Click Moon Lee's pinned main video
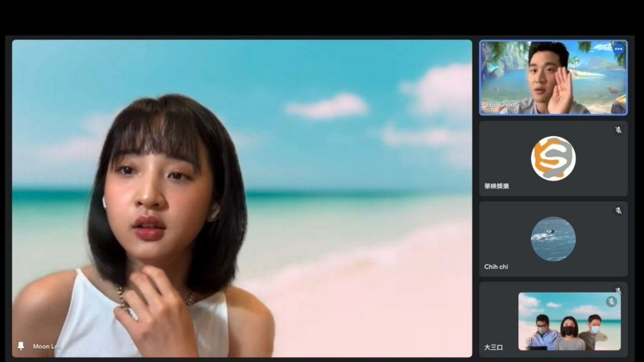Image resolution: width=644 pixels, height=362 pixels. coord(242,198)
